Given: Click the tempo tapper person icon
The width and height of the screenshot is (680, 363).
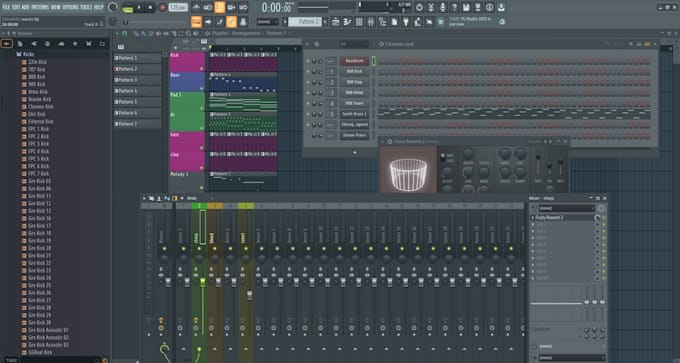Looking at the screenshot, I should [418, 22].
